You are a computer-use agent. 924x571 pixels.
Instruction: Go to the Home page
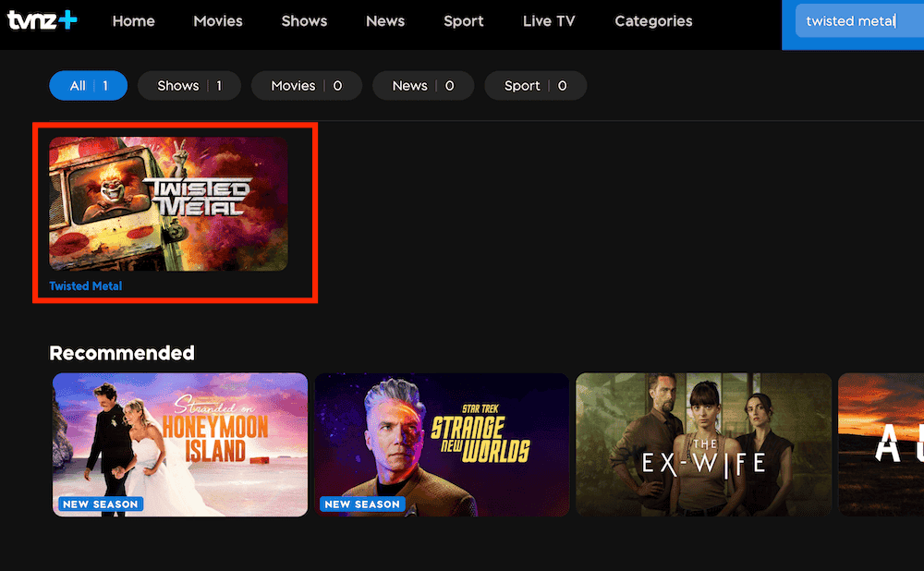click(134, 21)
